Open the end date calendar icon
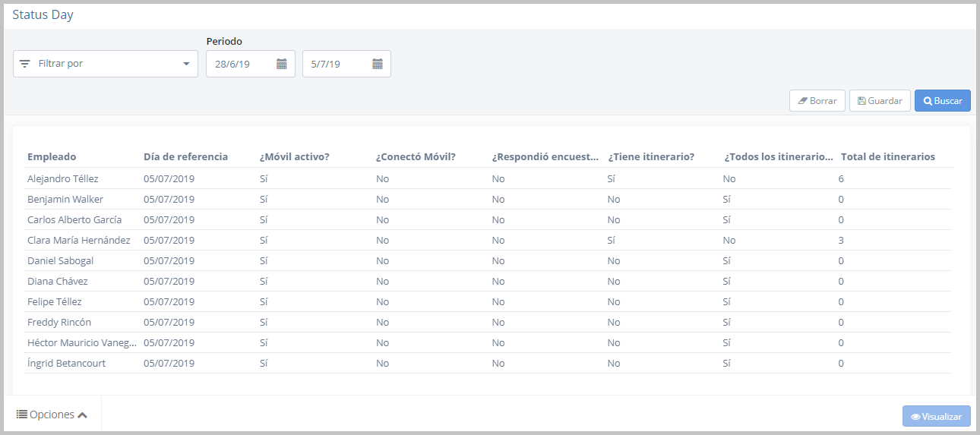This screenshot has height=435, width=980. click(x=378, y=65)
